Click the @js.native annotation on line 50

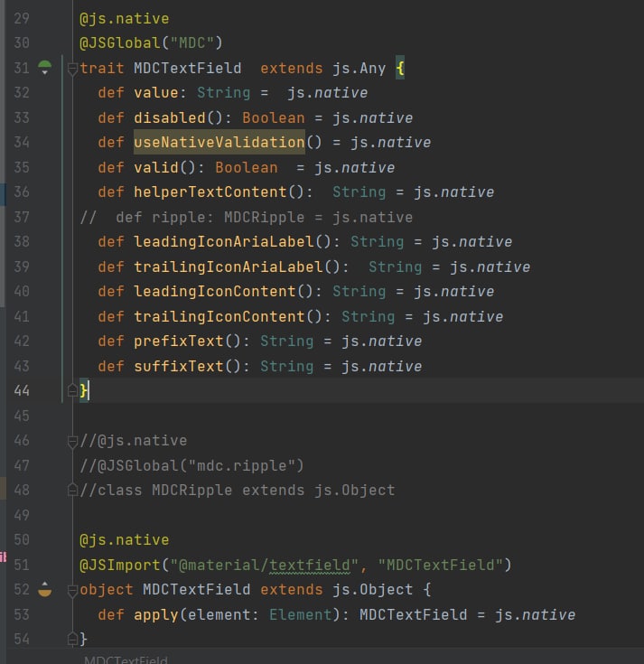pos(124,540)
